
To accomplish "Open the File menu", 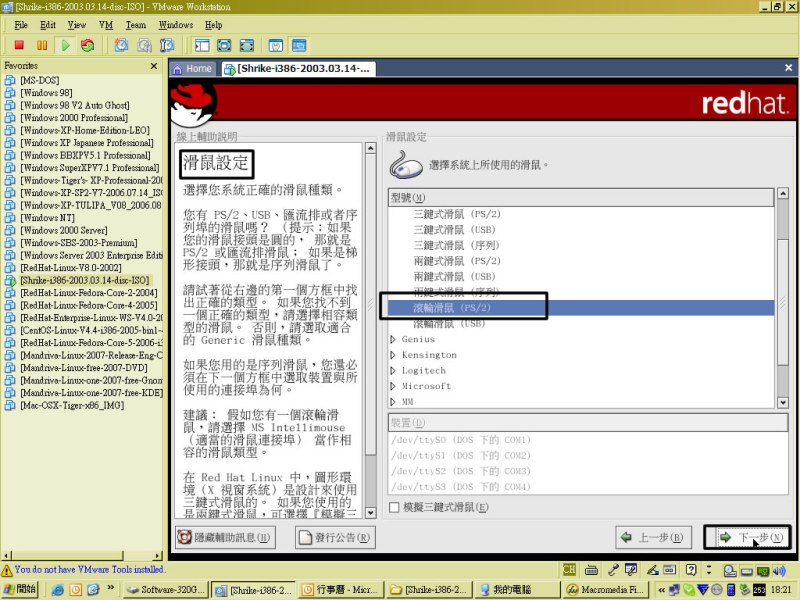I will (21, 25).
